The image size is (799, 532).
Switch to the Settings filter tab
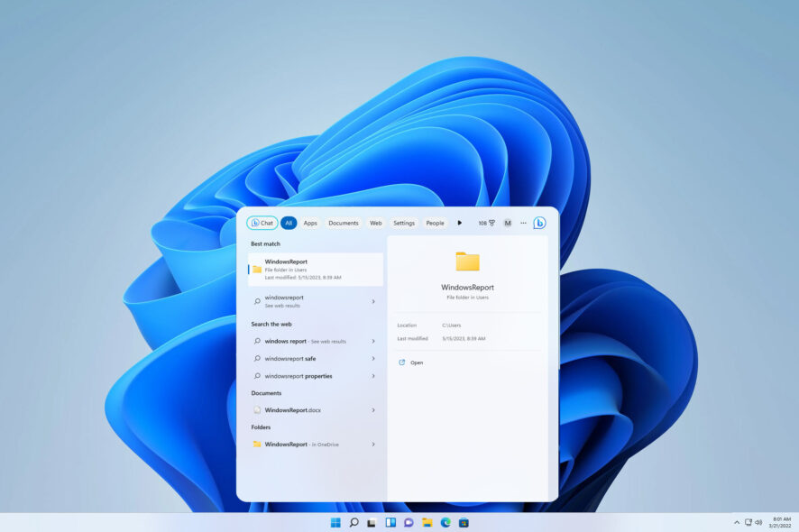pos(404,223)
